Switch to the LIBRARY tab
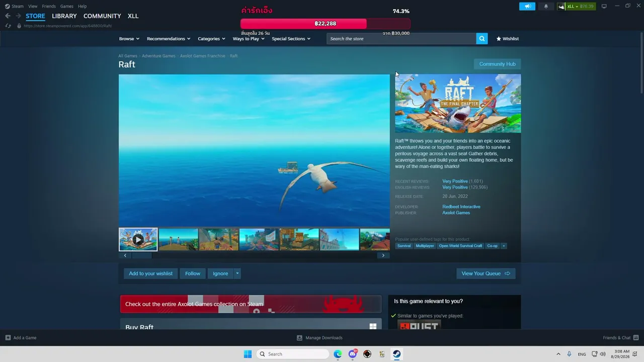The image size is (644, 362). (64, 16)
